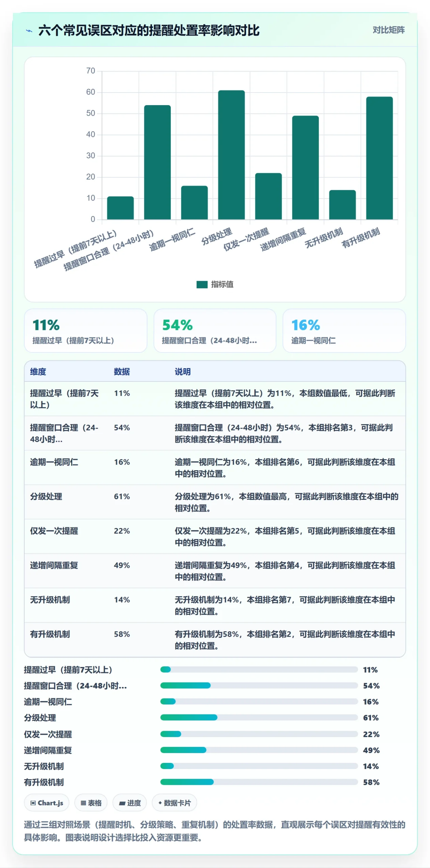Select the 进度 tag chip
430x868 pixels.
129,803
